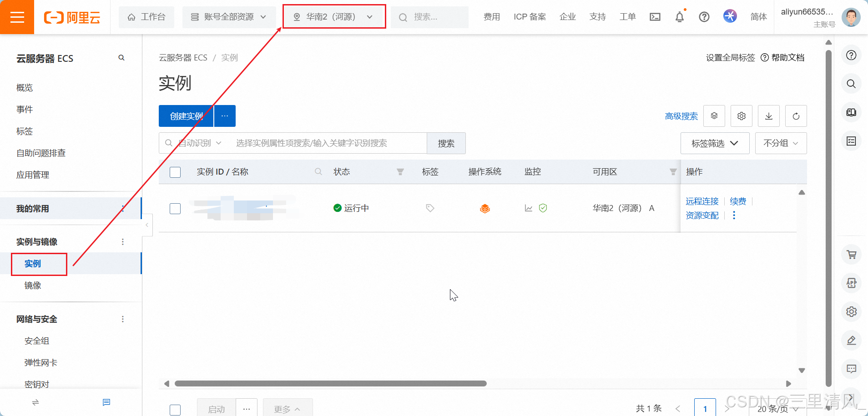868x416 pixels.
Task: Open 事件 in the sidebar
Action: [25, 110]
